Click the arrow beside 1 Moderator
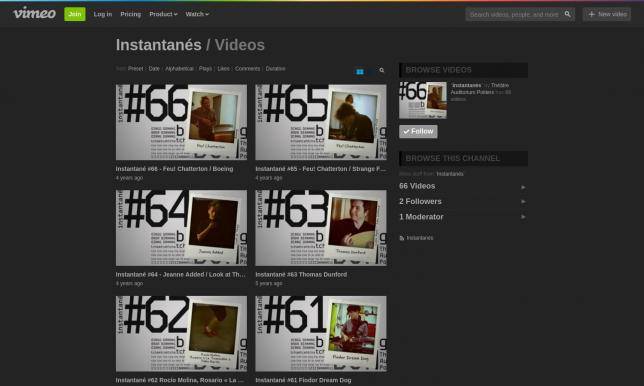Viewport: 644px width, 386px height. point(523,217)
